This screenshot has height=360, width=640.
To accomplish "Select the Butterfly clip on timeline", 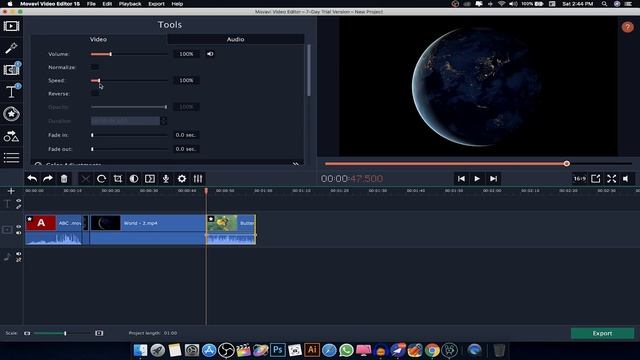I will (231, 230).
